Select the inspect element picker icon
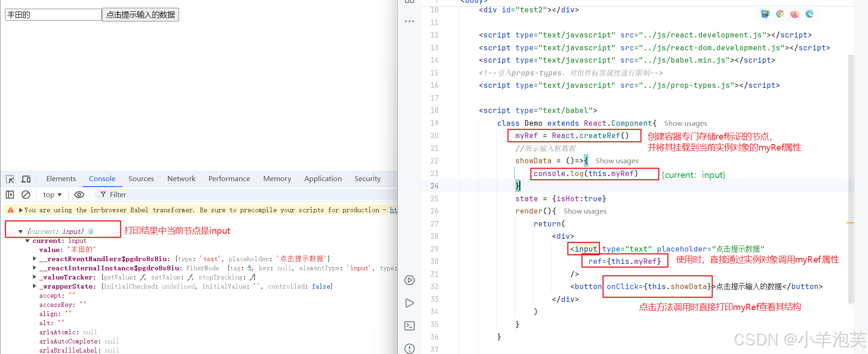Viewport: 868px width, 354px height. [10, 179]
